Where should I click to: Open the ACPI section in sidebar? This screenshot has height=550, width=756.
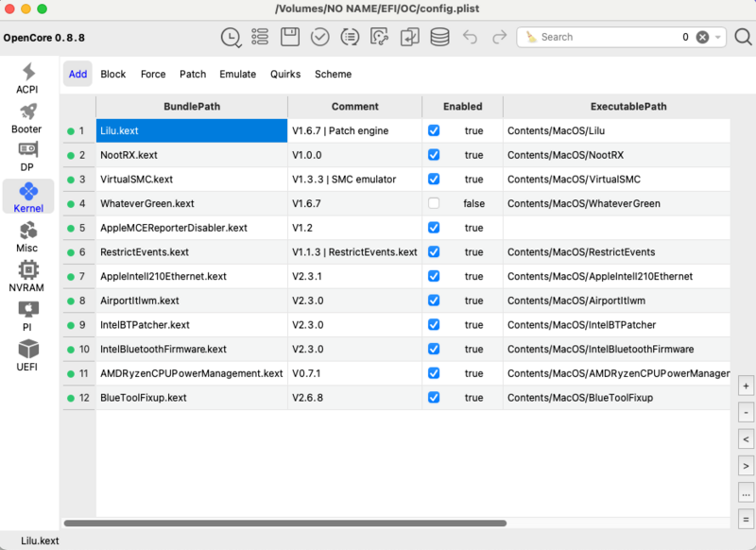pos(27,77)
